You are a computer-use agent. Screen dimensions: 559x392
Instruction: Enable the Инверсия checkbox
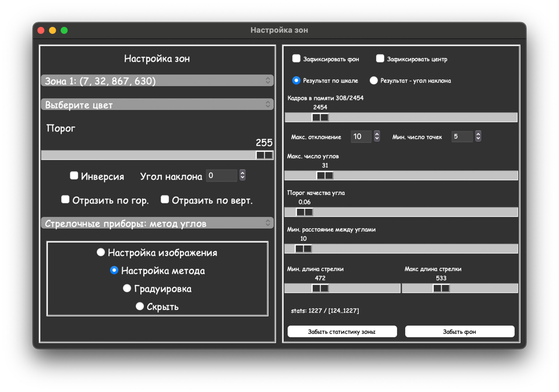(x=74, y=176)
